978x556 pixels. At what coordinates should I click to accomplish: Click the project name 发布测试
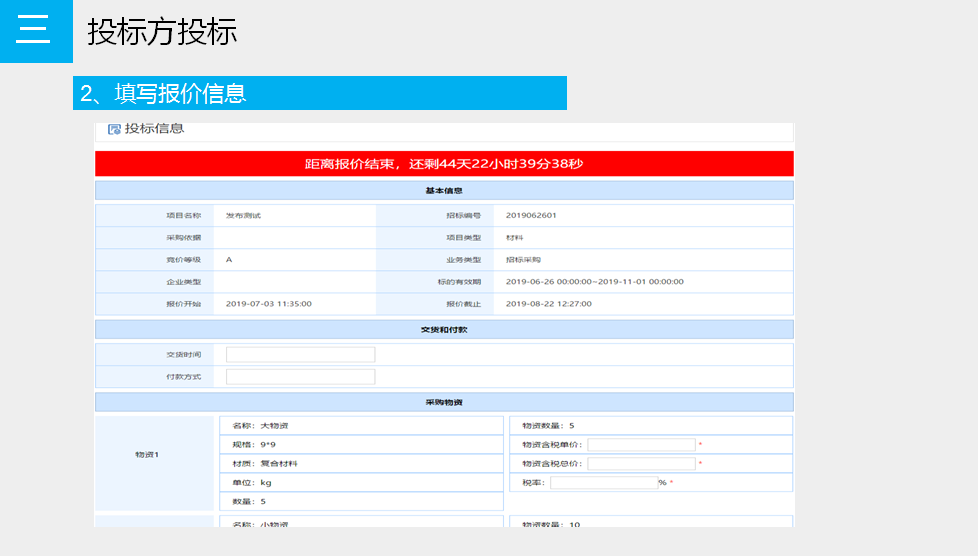[243, 215]
